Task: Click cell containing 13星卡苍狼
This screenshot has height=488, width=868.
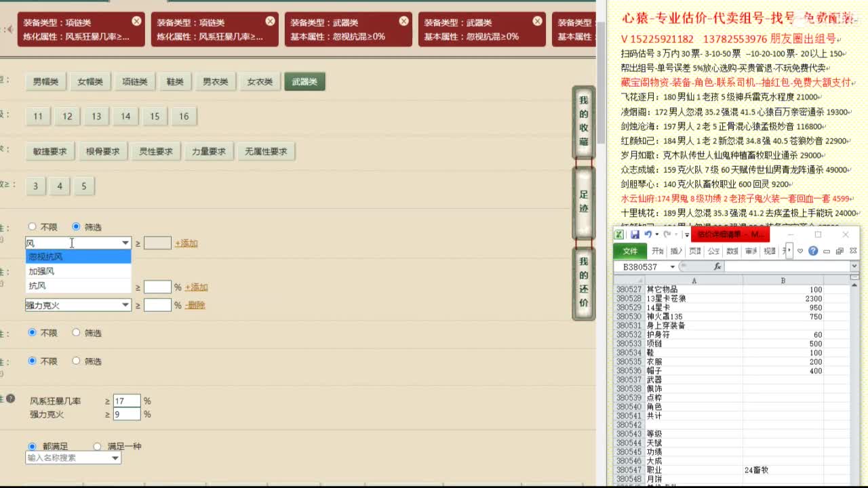Action: point(693,298)
